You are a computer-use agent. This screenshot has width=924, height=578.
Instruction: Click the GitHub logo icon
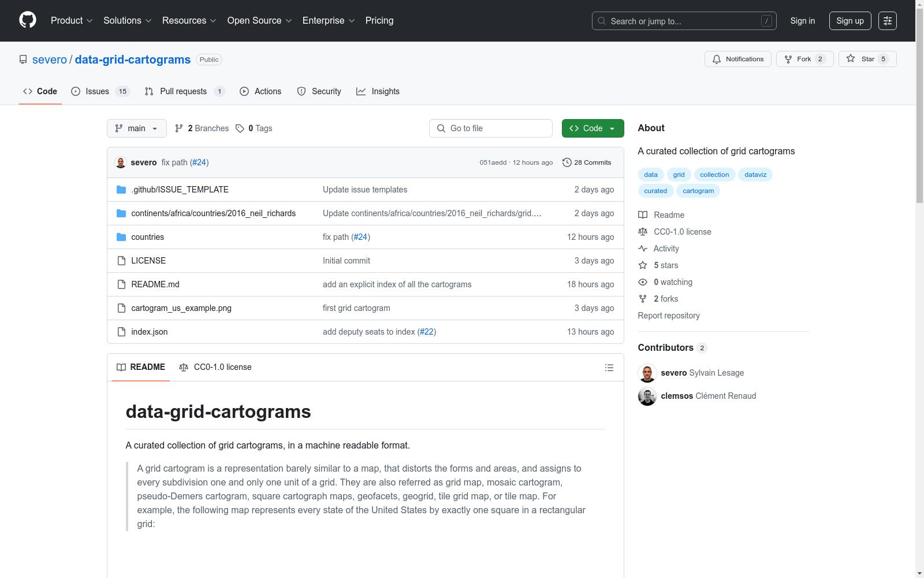click(x=28, y=20)
